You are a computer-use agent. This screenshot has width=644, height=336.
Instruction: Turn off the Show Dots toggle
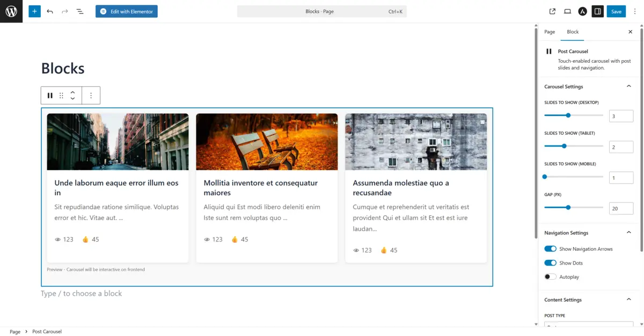(x=550, y=263)
